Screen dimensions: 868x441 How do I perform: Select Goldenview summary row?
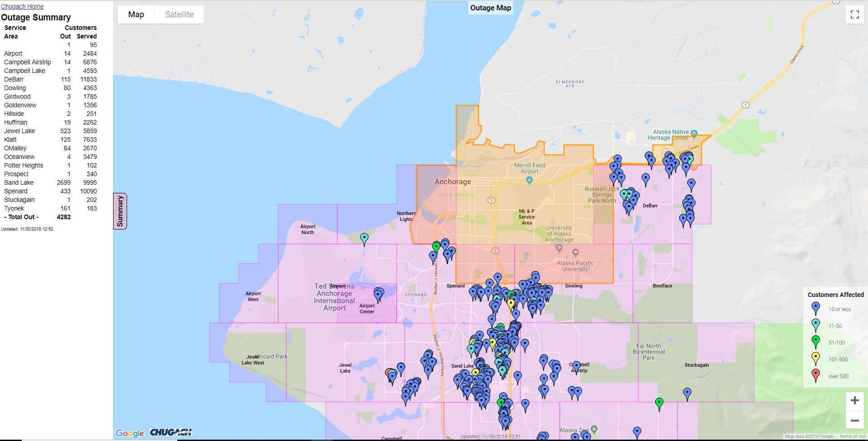50,105
